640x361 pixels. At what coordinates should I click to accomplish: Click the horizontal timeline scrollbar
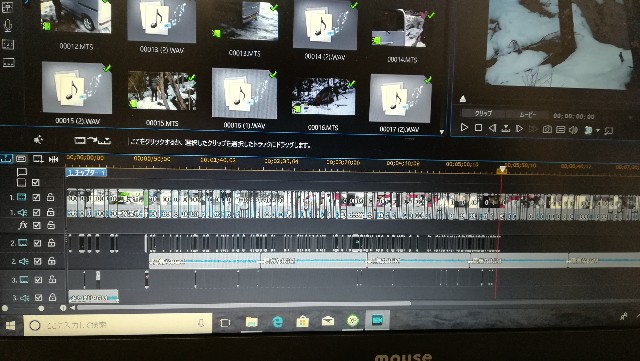coord(243,305)
